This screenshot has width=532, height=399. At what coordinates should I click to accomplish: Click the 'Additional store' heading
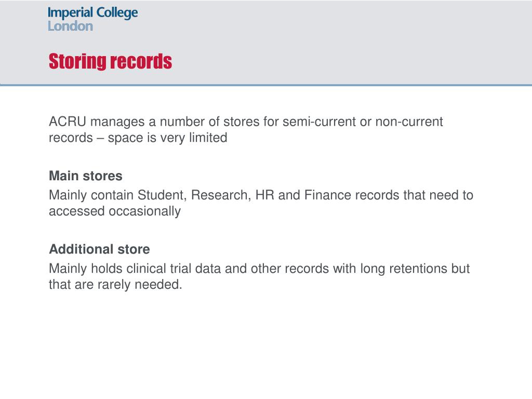coord(99,249)
